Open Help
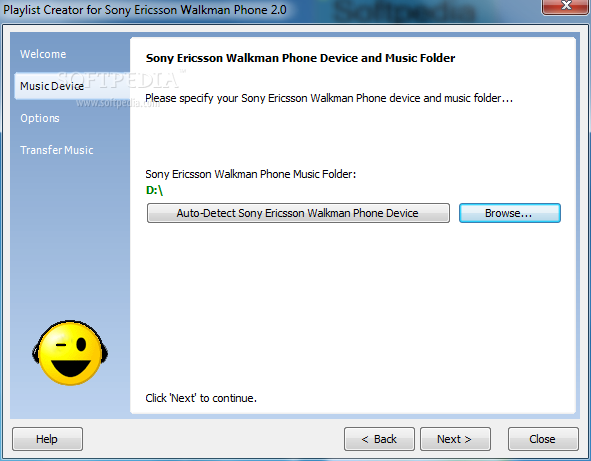 [47, 439]
